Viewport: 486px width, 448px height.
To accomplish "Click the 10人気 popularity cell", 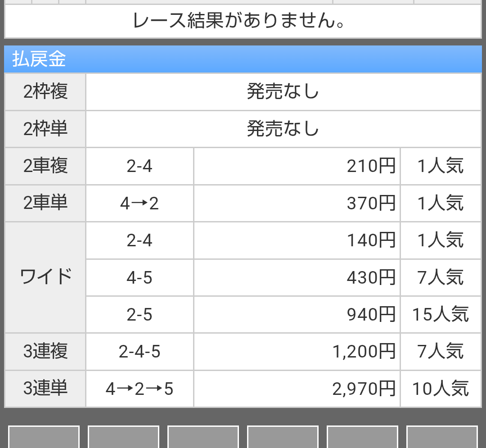I will [x=441, y=389].
